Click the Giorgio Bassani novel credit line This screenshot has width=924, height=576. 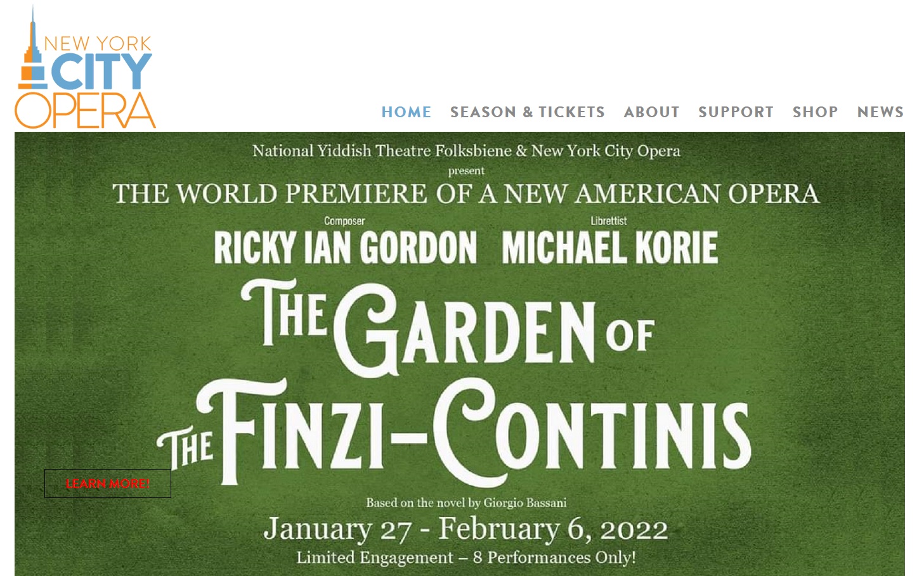click(x=466, y=503)
